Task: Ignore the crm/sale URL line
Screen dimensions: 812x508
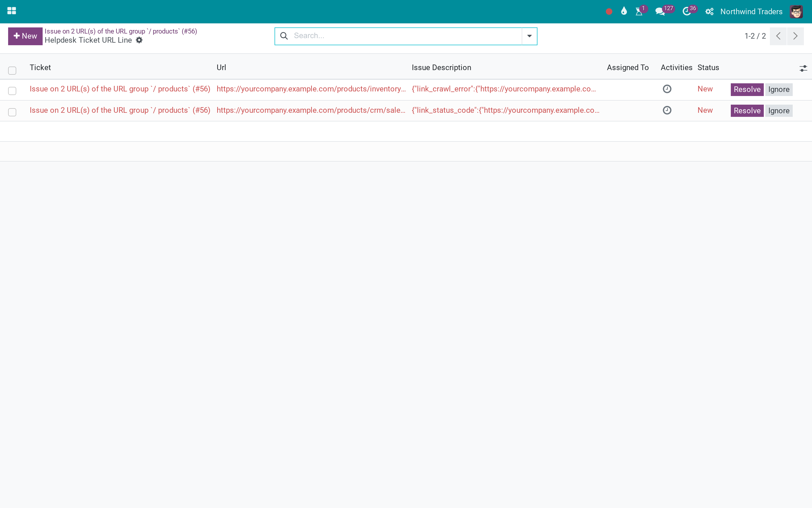Action: pyautogui.click(x=779, y=110)
